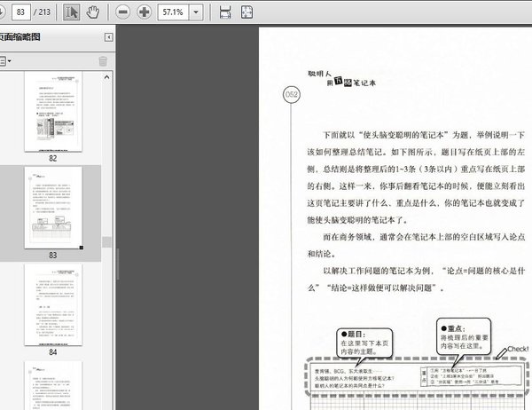Click the panel title 页面缩略图
Viewport: 532px width, 410px height.
tap(20, 36)
